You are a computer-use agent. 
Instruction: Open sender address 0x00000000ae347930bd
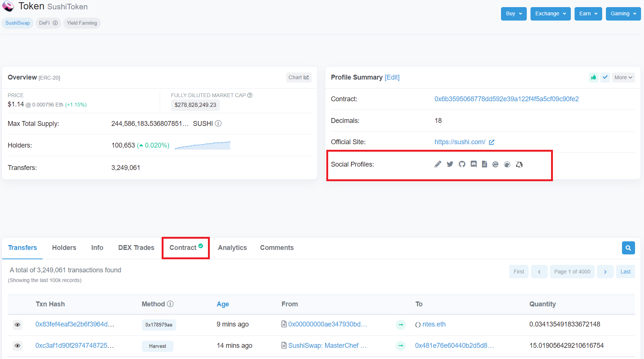(x=328, y=324)
